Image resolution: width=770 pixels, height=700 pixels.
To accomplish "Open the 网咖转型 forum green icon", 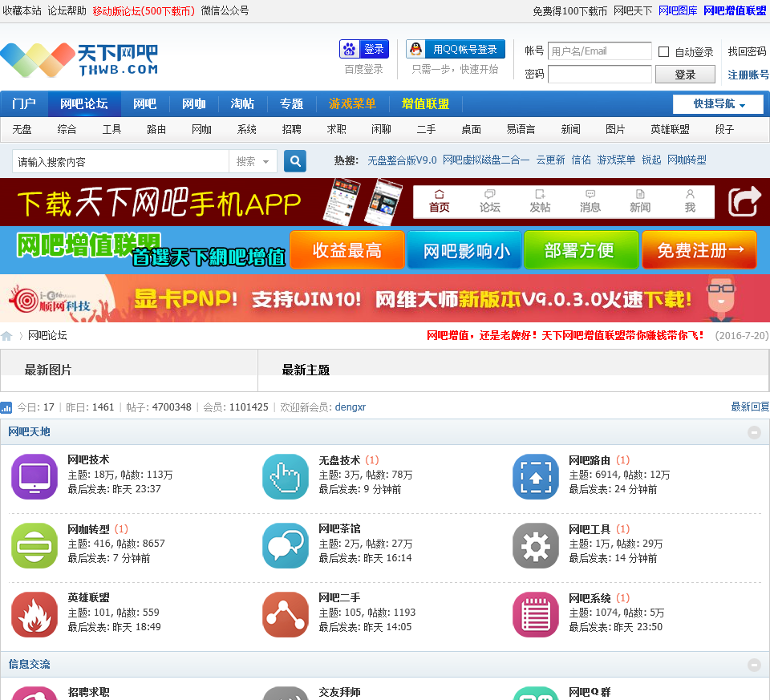I will [34, 545].
